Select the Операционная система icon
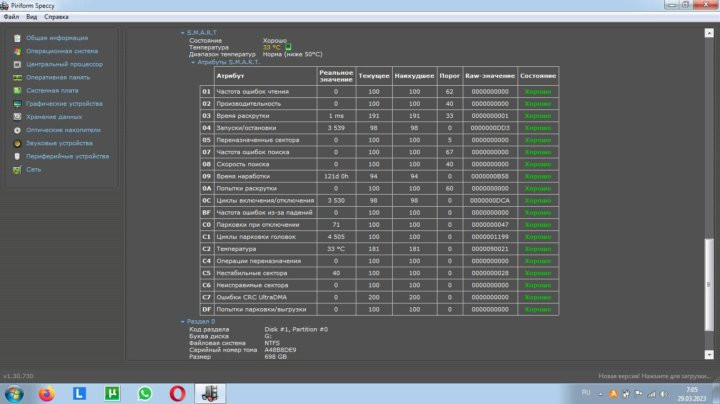The width and height of the screenshot is (720, 404). [x=17, y=51]
